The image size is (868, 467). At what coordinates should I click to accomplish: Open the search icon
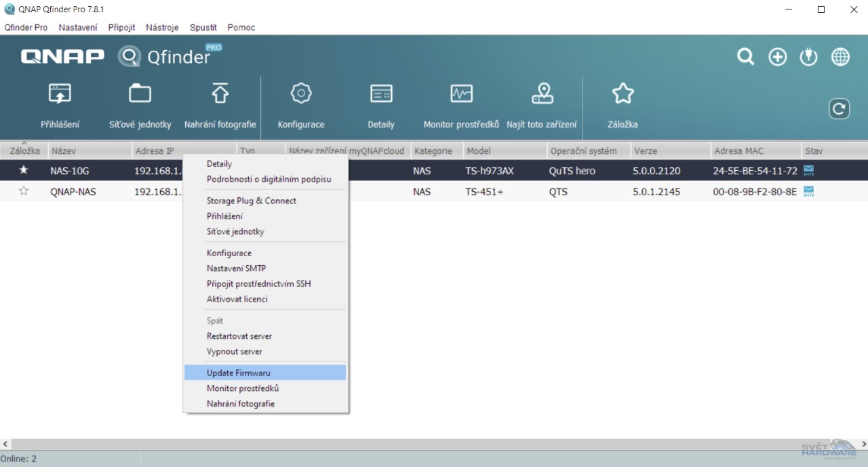click(x=745, y=57)
